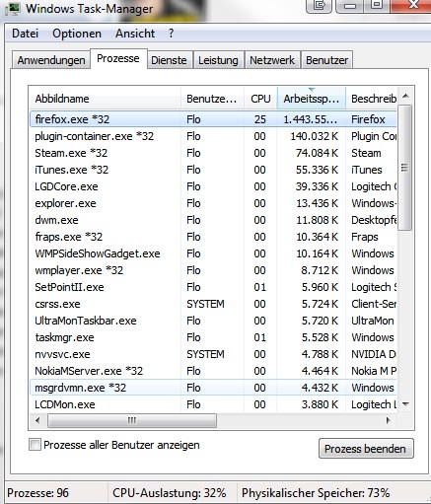431x504 pixels.
Task: Click the CPU value 25
Action: pyautogui.click(x=260, y=119)
